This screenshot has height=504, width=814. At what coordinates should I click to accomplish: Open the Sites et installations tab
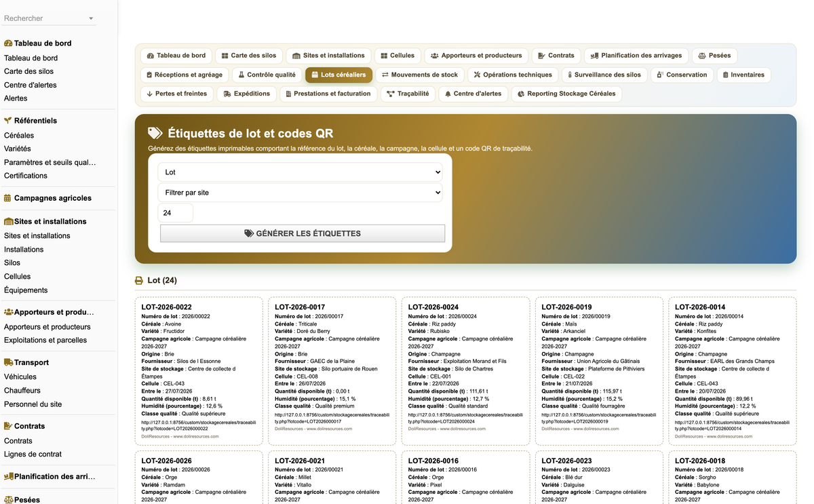click(328, 56)
